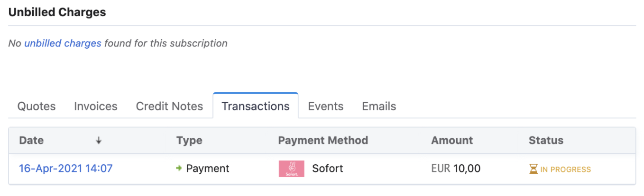644x196 pixels.
Task: Open the Emails tab
Action: coord(379,106)
